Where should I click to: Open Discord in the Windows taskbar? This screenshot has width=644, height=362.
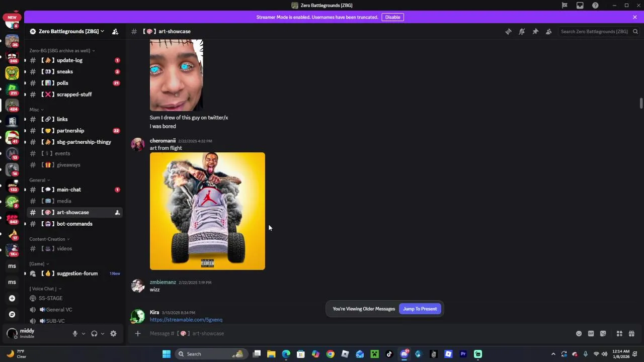(x=404, y=354)
